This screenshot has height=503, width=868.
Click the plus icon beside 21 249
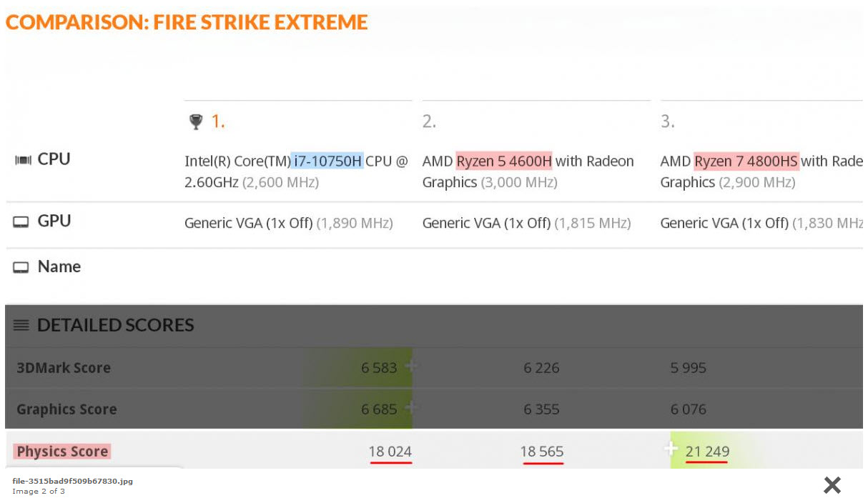point(671,449)
